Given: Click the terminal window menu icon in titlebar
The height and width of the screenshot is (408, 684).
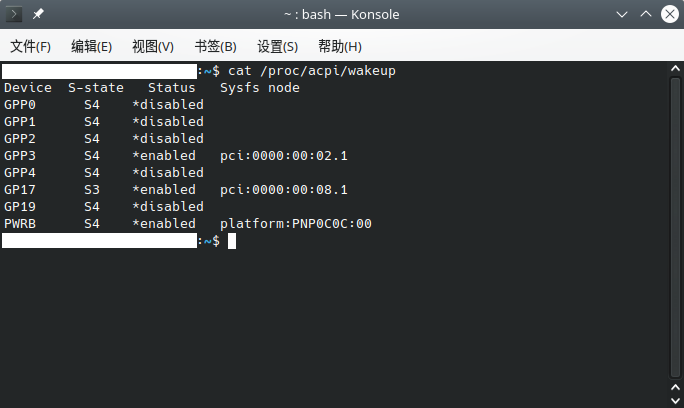Looking at the screenshot, I should tap(14, 14).
